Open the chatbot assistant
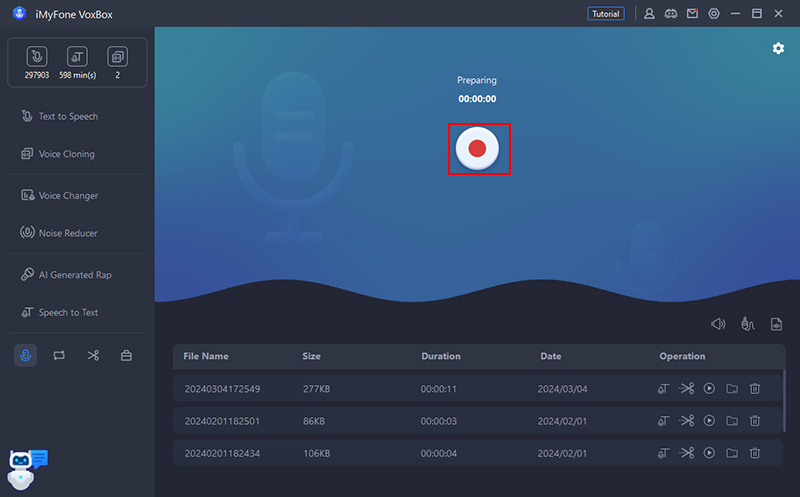Screen dimensions: 800x497 tap(27, 469)
